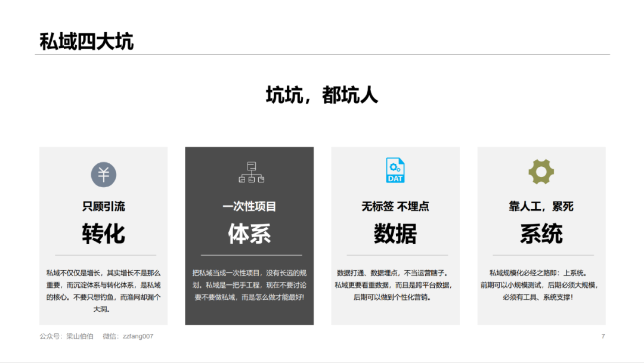Image resolution: width=644 pixels, height=363 pixels.
Task: Click the blue DAT file icon
Action: click(395, 170)
